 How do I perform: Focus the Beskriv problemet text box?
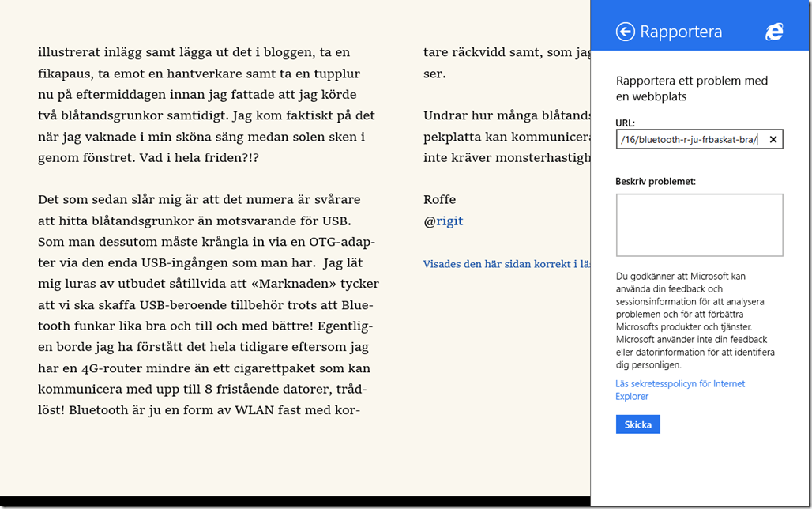(699, 225)
